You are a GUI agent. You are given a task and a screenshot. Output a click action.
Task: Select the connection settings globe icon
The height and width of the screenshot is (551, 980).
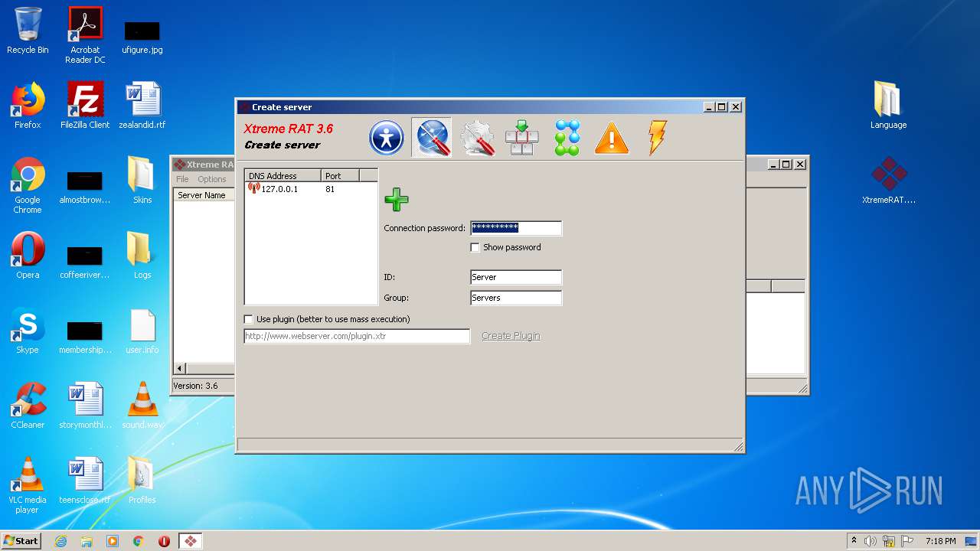tap(432, 138)
